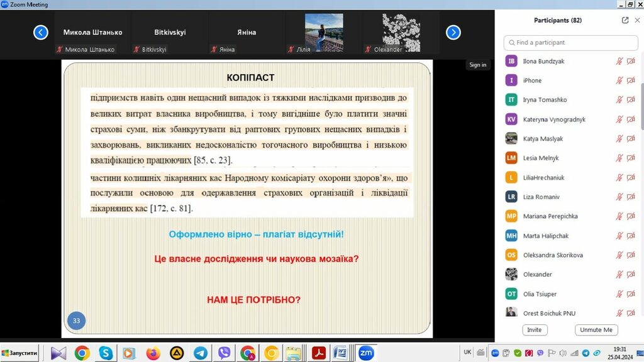Close the Participants panel
This screenshot has height=362, width=644.
pyautogui.click(x=636, y=20)
